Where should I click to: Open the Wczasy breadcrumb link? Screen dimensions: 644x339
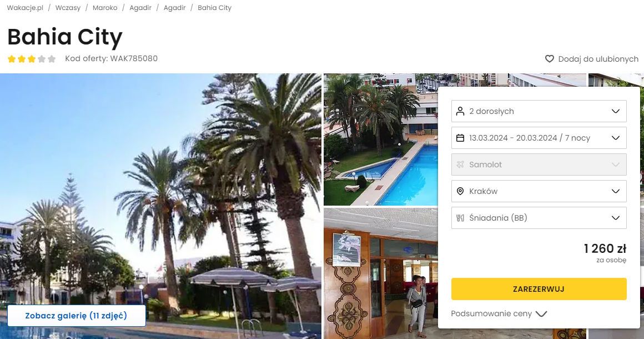coord(68,8)
